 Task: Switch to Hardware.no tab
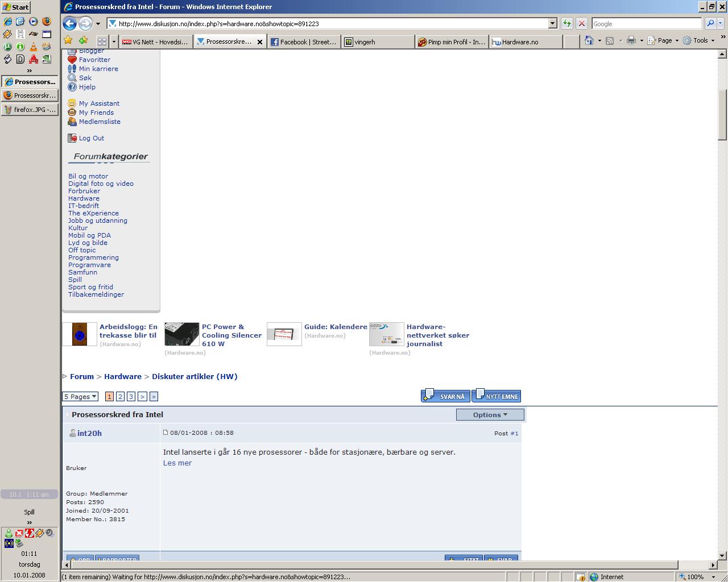click(526, 41)
